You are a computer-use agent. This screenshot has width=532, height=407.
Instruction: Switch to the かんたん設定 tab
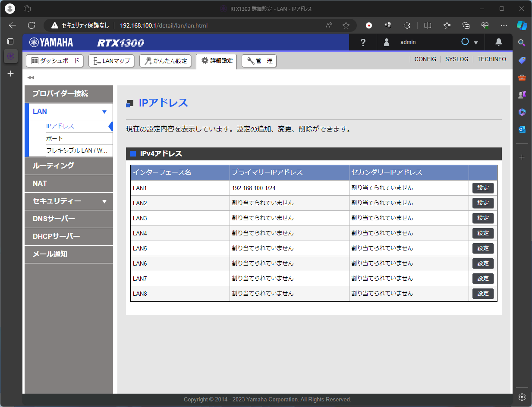pyautogui.click(x=166, y=61)
